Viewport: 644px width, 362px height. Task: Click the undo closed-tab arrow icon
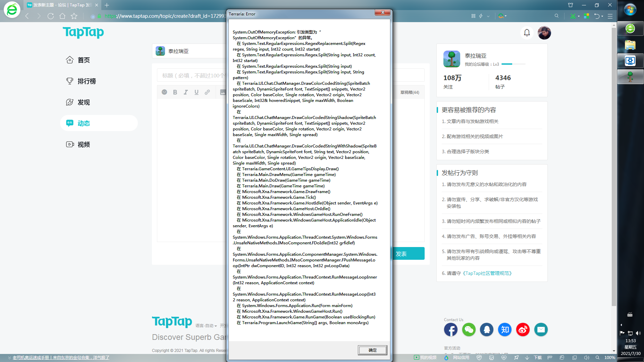click(597, 16)
